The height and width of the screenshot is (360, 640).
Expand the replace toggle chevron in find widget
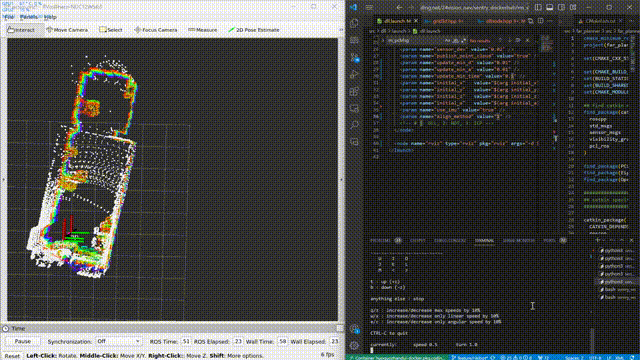(382, 40)
